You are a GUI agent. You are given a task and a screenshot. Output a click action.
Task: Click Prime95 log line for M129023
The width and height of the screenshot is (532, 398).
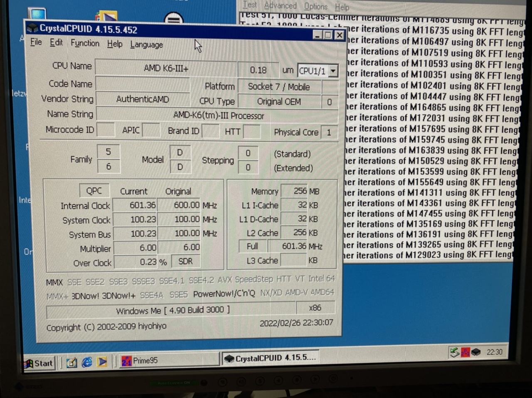coord(429,255)
